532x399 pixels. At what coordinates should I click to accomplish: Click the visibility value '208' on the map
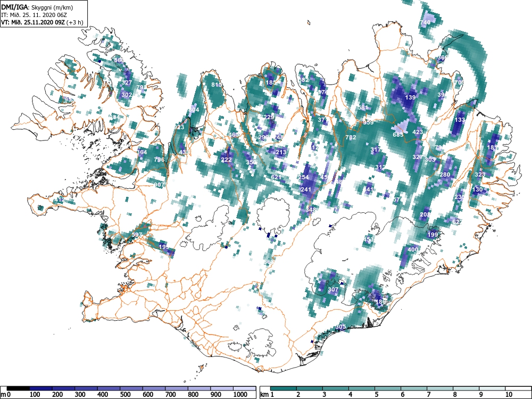pyautogui.click(x=425, y=214)
